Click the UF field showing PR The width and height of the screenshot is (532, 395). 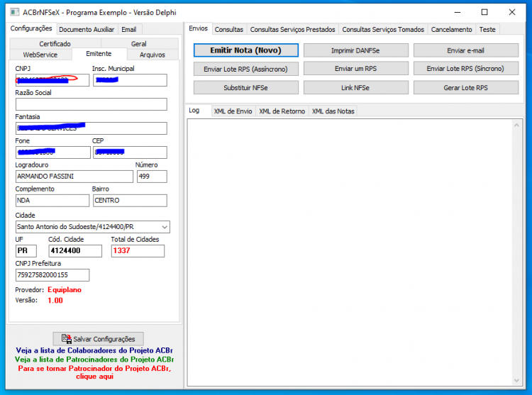(26, 251)
